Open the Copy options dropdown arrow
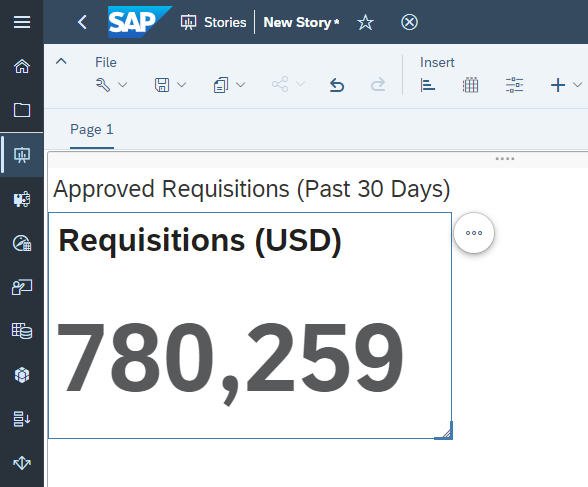Viewport: 588px width, 487px height. pyautogui.click(x=241, y=85)
